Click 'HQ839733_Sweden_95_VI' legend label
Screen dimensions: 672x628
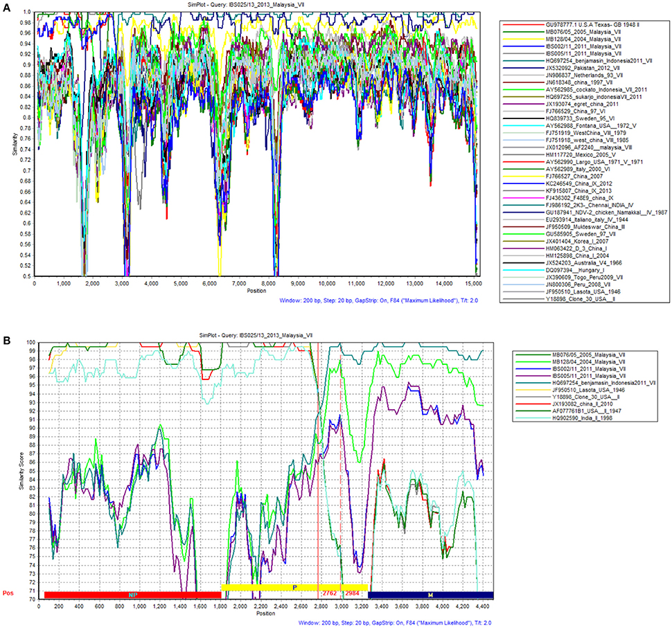tap(580, 118)
